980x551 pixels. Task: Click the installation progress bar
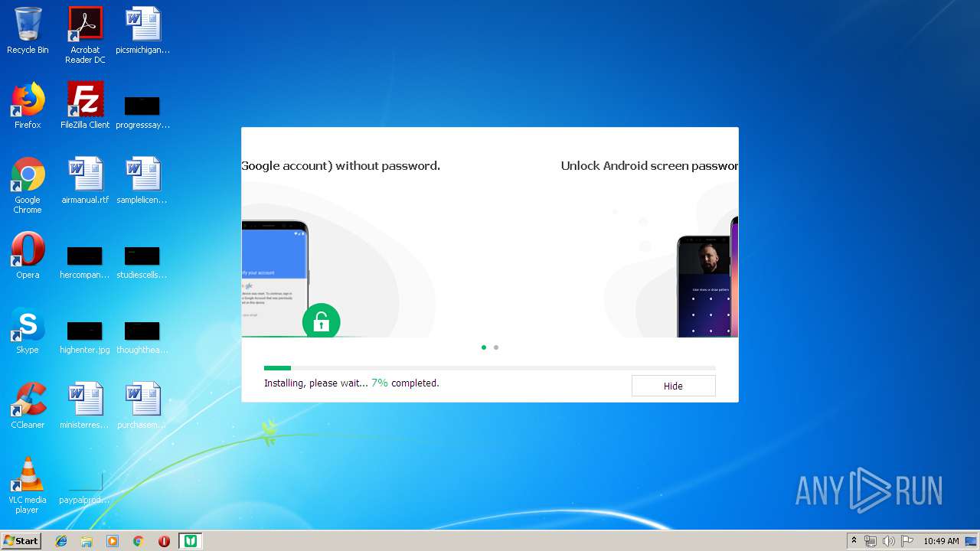pyautogui.click(x=490, y=368)
